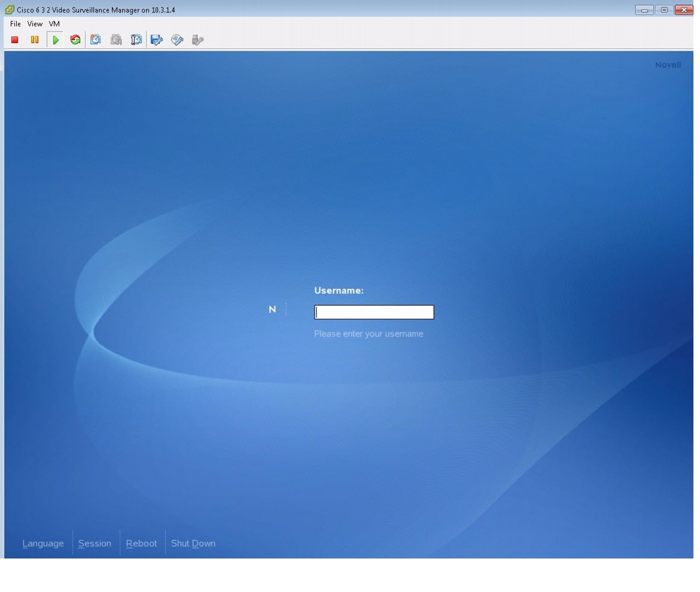Connect CD/DVD device toolbar icon
The image size is (700, 592).
(x=176, y=40)
